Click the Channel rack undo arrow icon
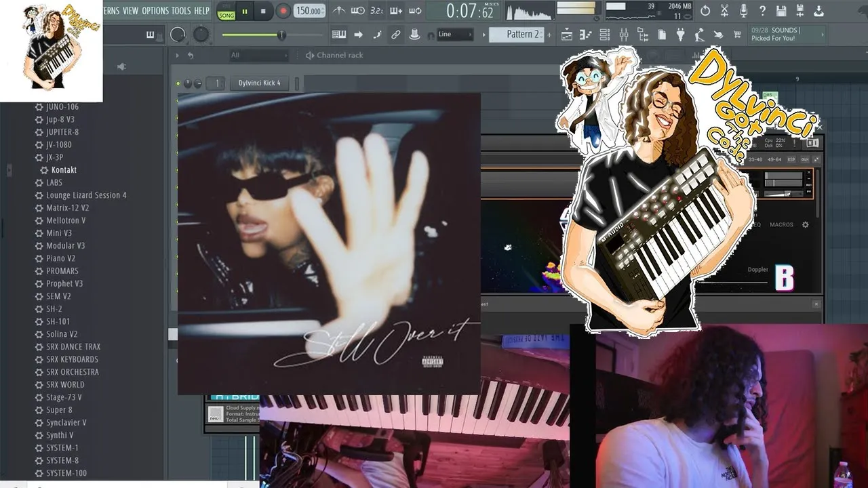This screenshot has width=868, height=488. [191, 56]
